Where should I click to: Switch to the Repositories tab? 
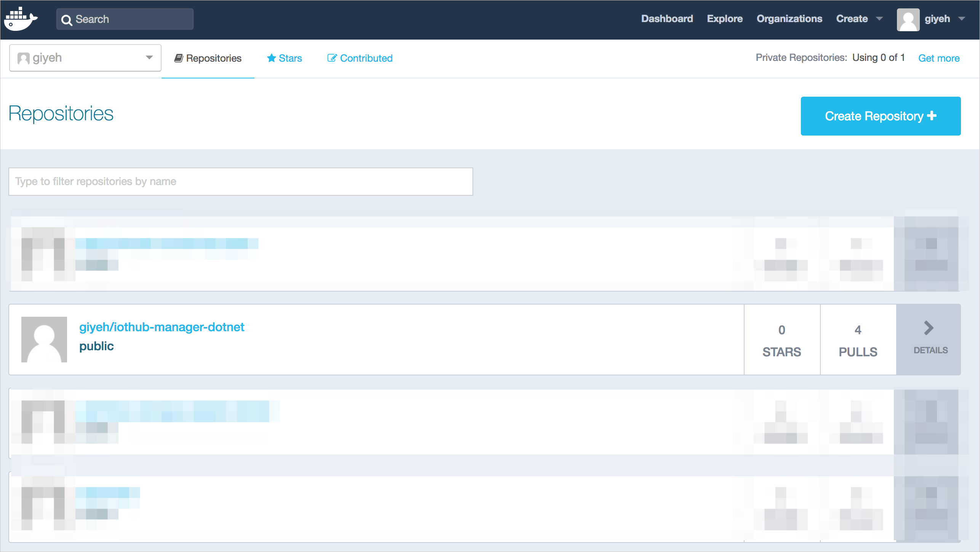tap(208, 58)
